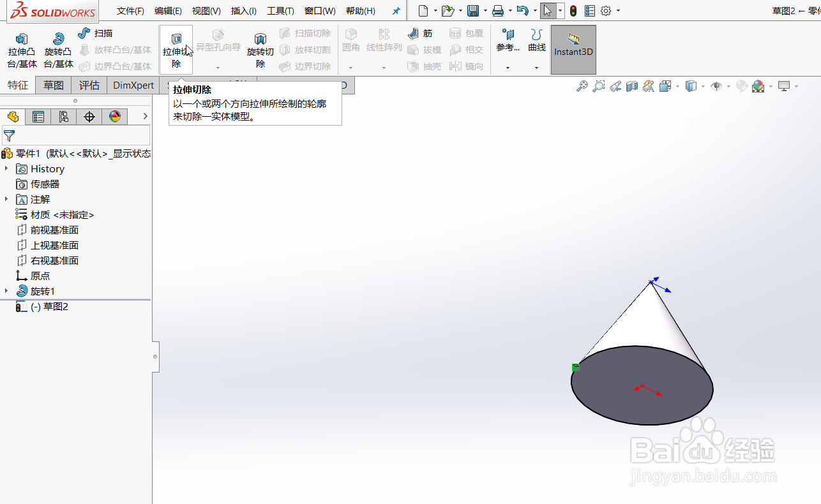The height and width of the screenshot is (504, 821).
Task: Click the Zoom to Area icon
Action: point(598,86)
